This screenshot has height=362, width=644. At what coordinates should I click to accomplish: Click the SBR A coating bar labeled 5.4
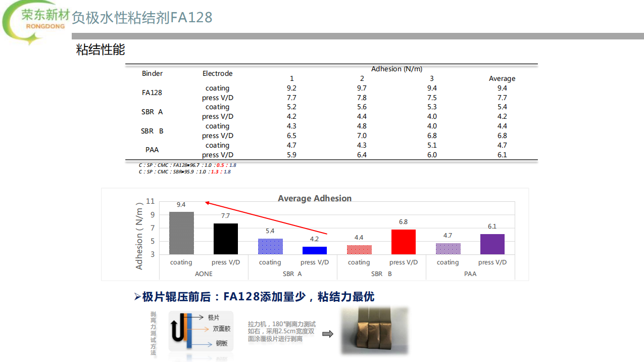point(270,246)
